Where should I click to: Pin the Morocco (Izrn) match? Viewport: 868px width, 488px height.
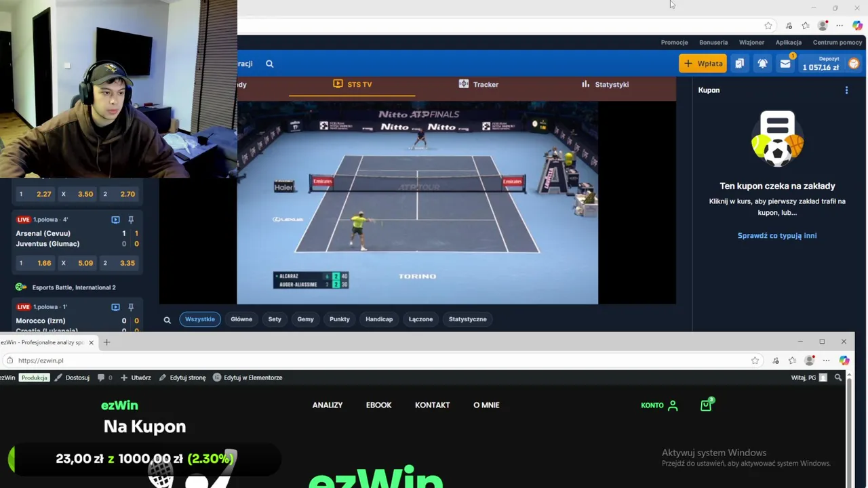coord(131,307)
